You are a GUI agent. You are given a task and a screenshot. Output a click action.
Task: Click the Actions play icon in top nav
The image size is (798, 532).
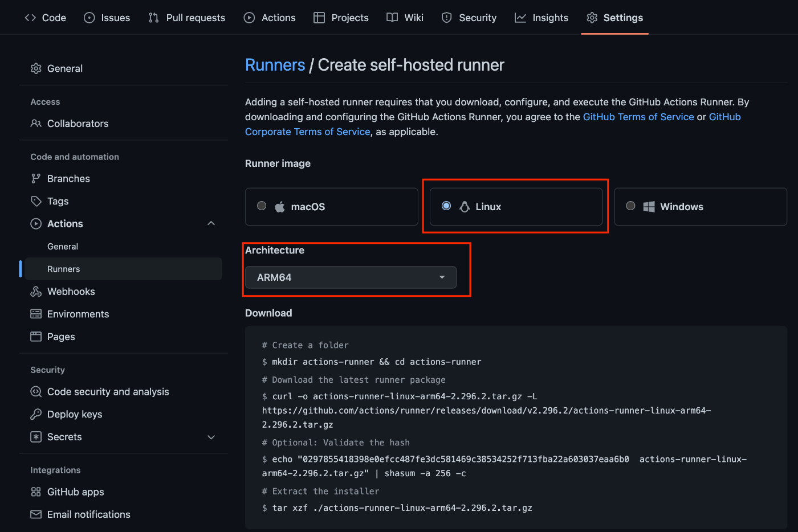point(249,18)
